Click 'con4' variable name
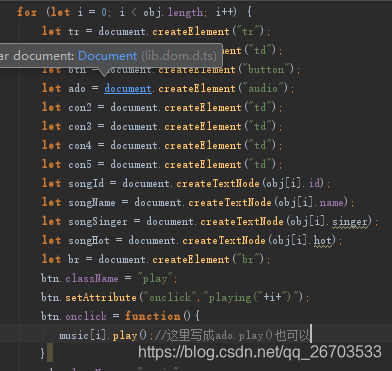Screen dimensions: 392x371 [x=80, y=145]
